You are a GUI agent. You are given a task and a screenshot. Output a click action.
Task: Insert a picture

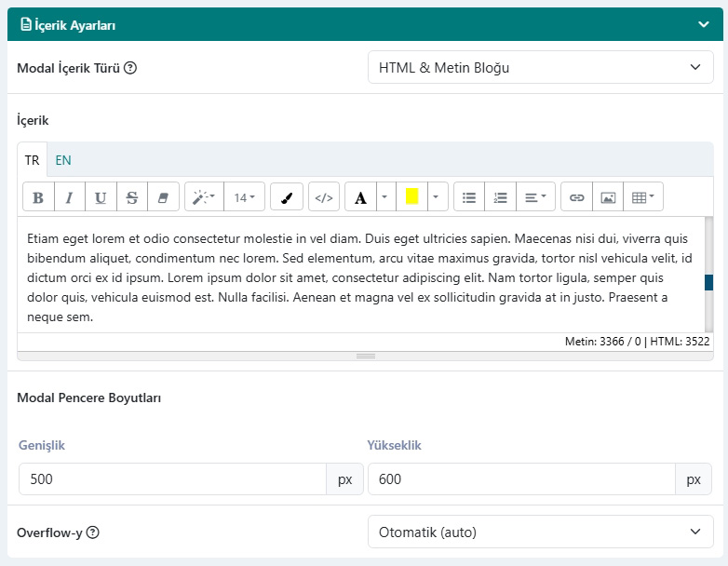tap(608, 197)
